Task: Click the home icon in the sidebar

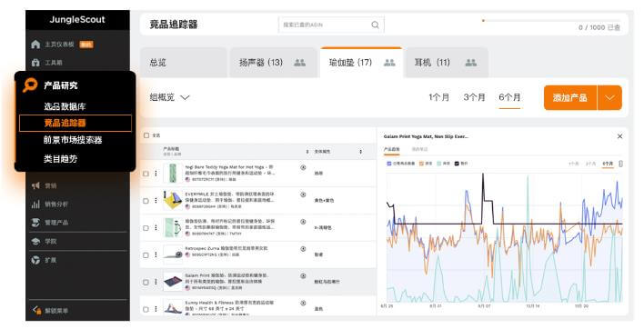Action: click(35, 45)
